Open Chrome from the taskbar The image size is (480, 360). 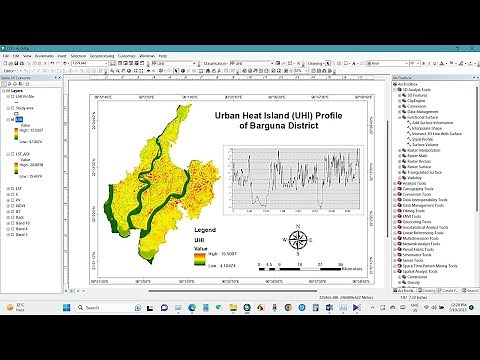pos(288,308)
